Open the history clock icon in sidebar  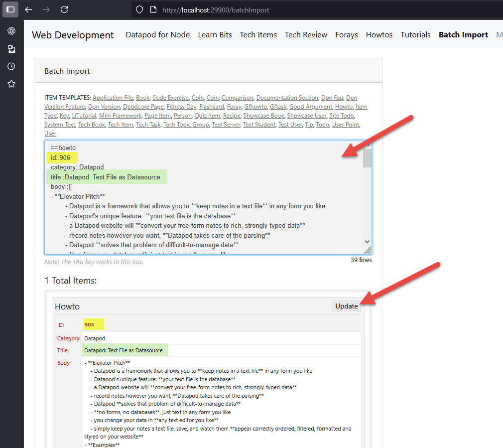11,66
